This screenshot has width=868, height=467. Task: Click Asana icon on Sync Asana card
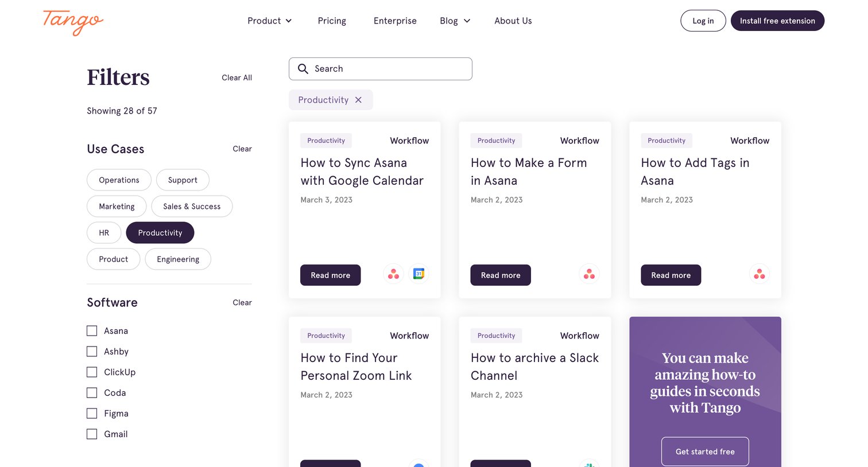pyautogui.click(x=393, y=274)
